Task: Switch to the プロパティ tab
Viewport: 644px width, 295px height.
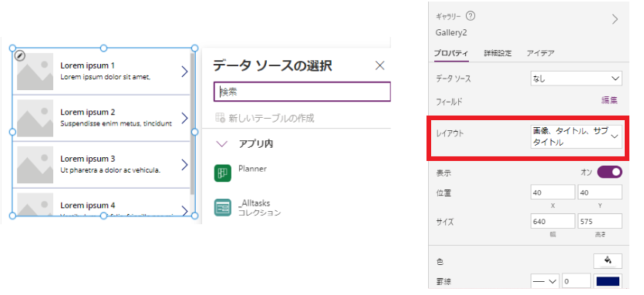Action: click(x=451, y=53)
